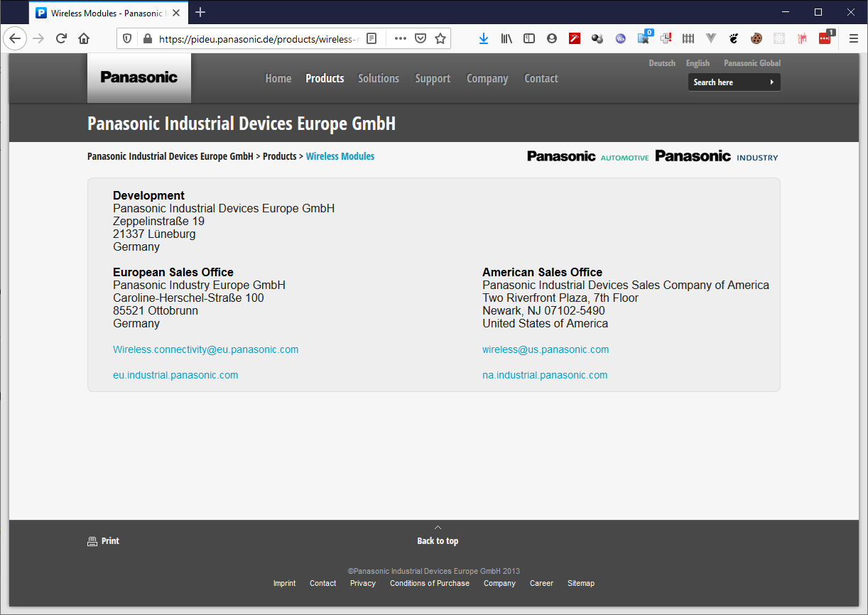Open the Products navigation menu

325,78
